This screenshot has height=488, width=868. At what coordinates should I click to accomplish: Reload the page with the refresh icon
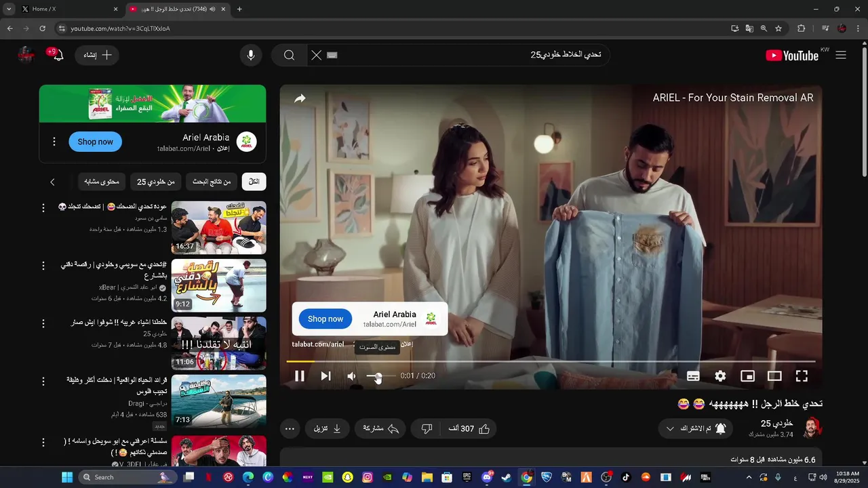(x=42, y=28)
